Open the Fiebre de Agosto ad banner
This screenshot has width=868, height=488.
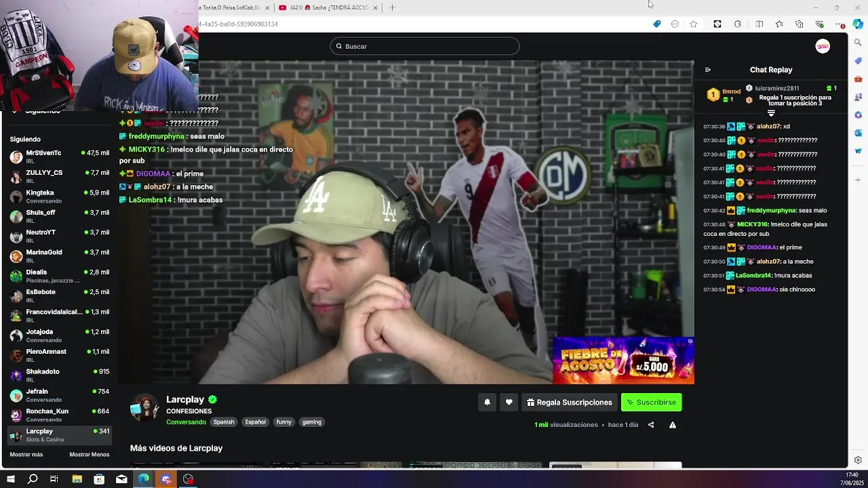(623, 360)
